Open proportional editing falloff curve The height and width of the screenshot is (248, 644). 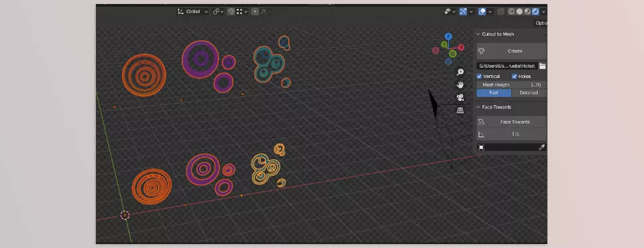coord(266,11)
